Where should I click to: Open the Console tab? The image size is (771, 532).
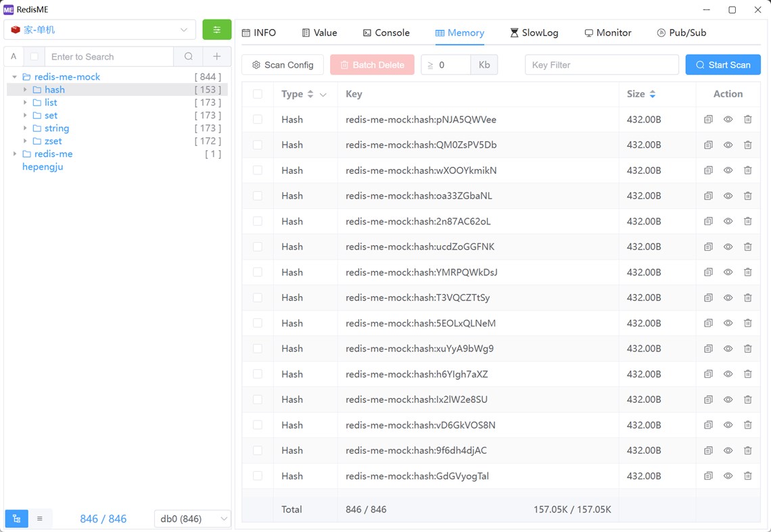pyautogui.click(x=386, y=32)
